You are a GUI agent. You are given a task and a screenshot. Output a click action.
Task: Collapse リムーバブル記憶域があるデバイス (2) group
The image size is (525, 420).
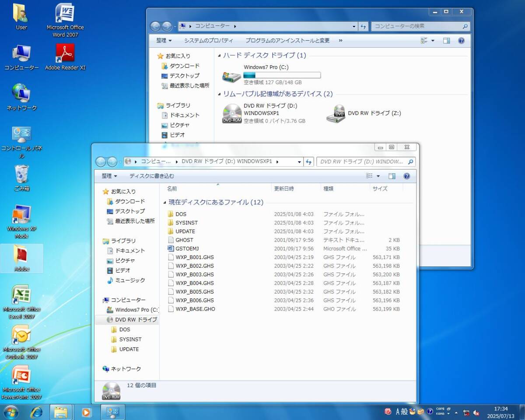tap(219, 94)
